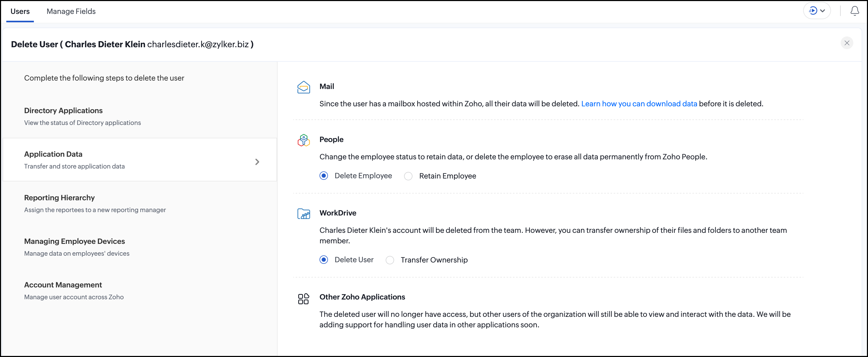
Task: Choose the Retain Employee radio option
Action: (408, 176)
